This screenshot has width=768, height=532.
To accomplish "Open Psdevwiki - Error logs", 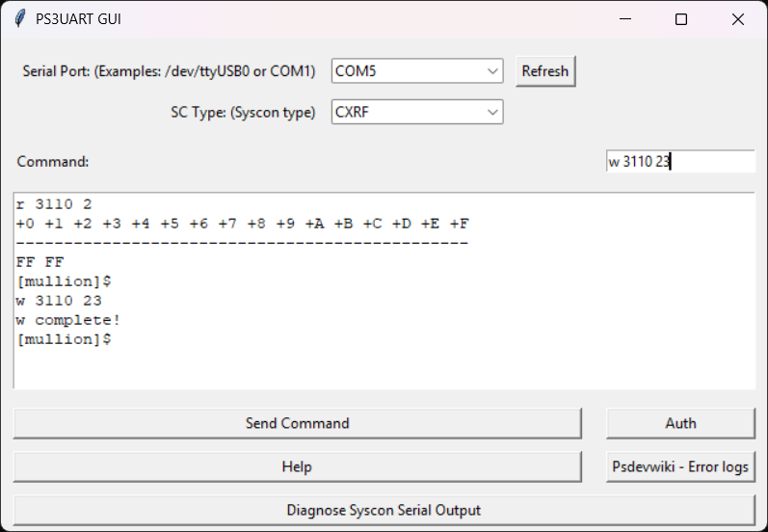I will (680, 466).
